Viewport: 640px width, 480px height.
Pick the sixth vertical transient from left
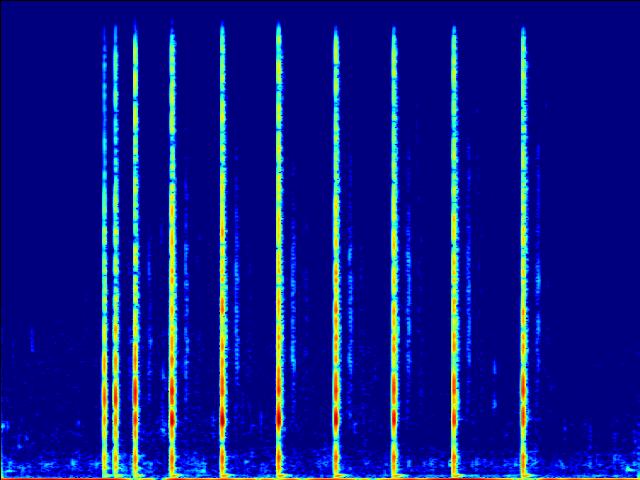pyautogui.click(x=278, y=250)
